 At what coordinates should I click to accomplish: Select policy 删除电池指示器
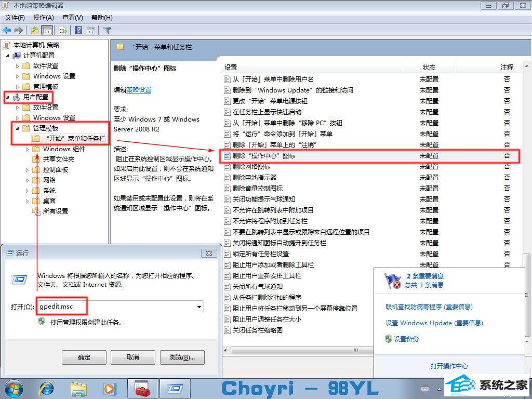[255, 178]
